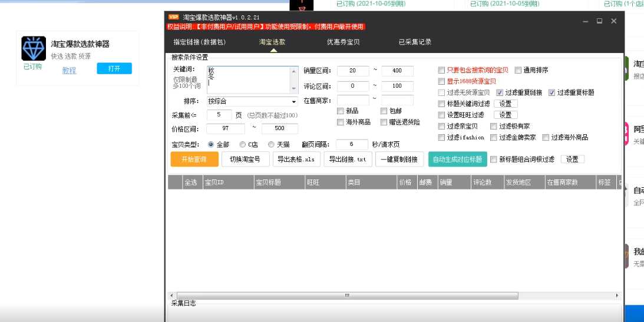Open the 优惠券宝贝 tab
The width and height of the screenshot is (644, 322).
pos(344,42)
